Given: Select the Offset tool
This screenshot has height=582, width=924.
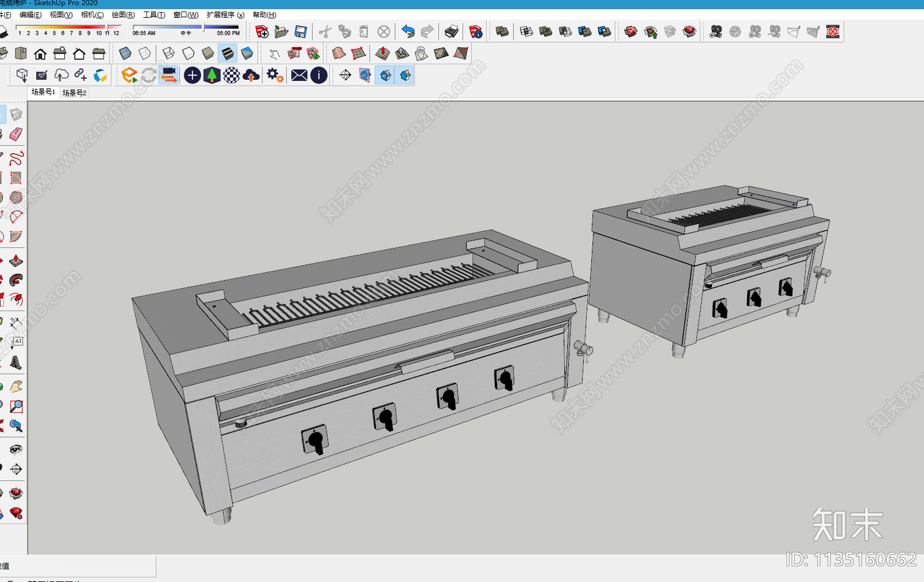Looking at the screenshot, I should [16, 300].
